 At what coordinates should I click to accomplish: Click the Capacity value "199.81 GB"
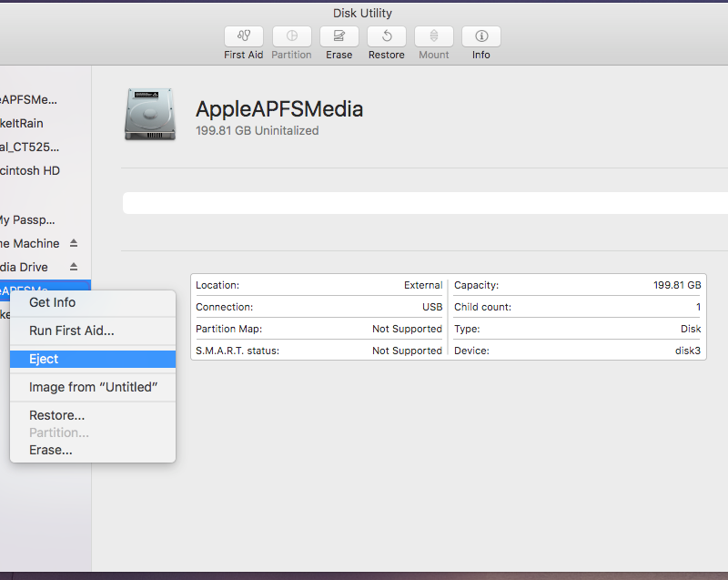coord(677,285)
